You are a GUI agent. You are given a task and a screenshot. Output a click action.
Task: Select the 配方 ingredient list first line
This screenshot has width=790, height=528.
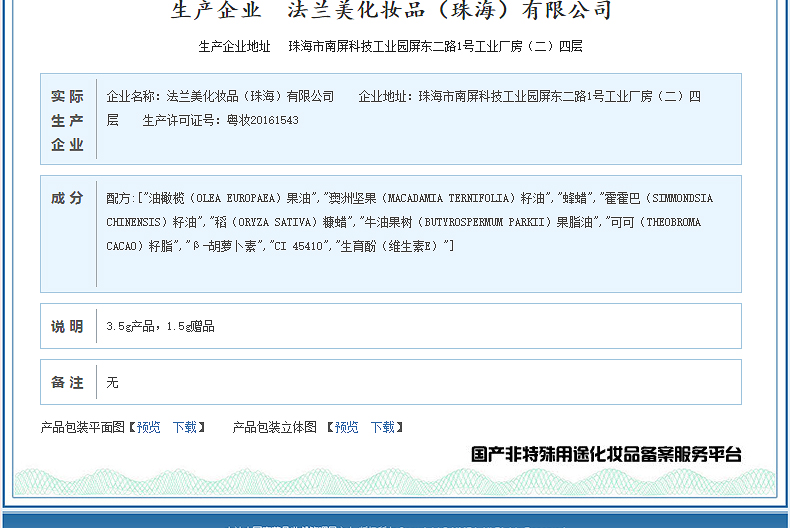pyautogui.click(x=410, y=198)
